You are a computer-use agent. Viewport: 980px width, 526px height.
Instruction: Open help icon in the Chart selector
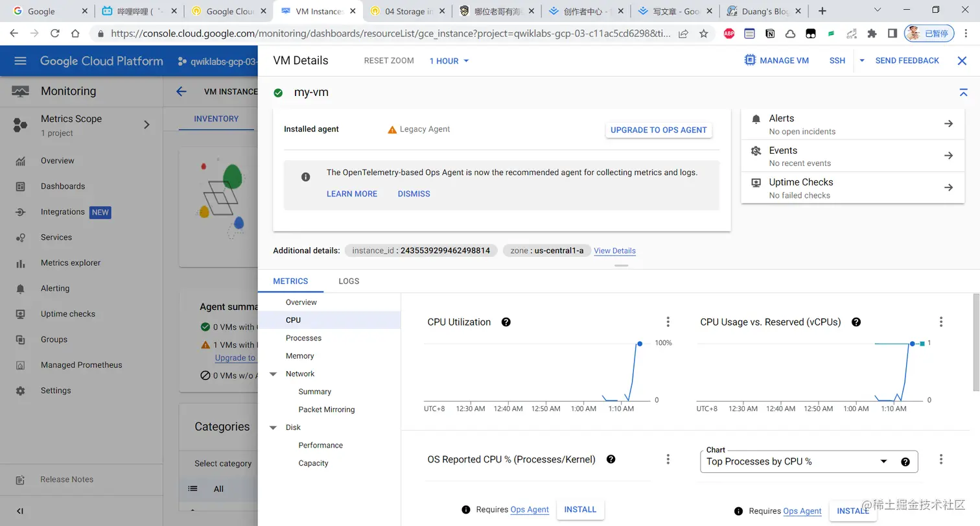tap(905, 462)
